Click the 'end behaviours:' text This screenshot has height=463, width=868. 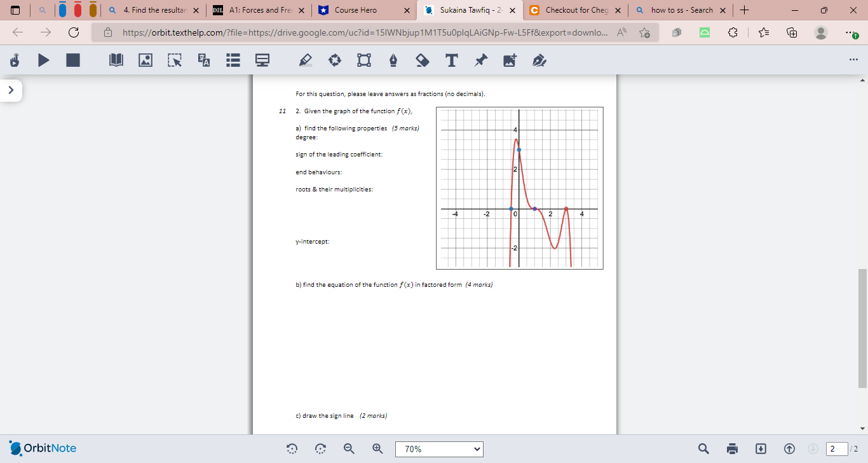tap(319, 172)
